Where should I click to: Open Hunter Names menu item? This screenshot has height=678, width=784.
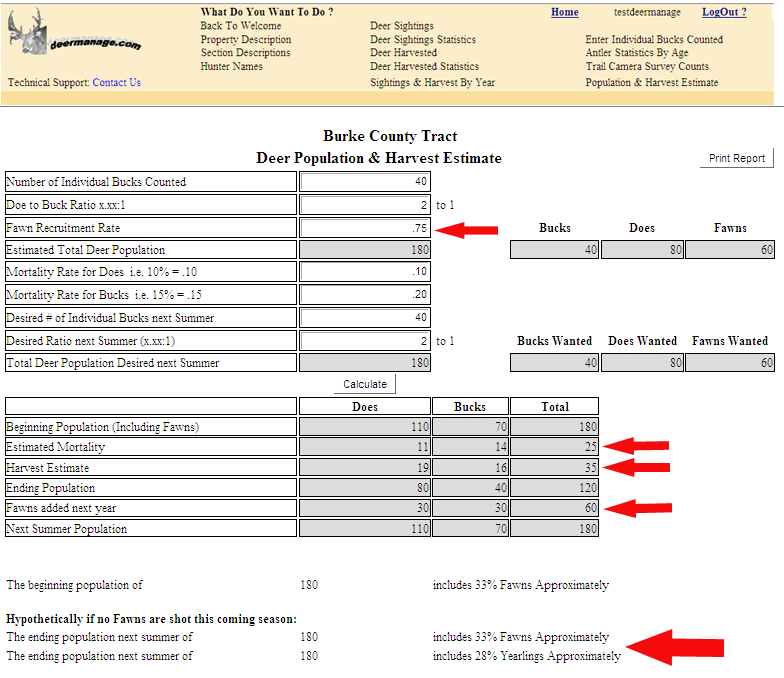[x=231, y=66]
